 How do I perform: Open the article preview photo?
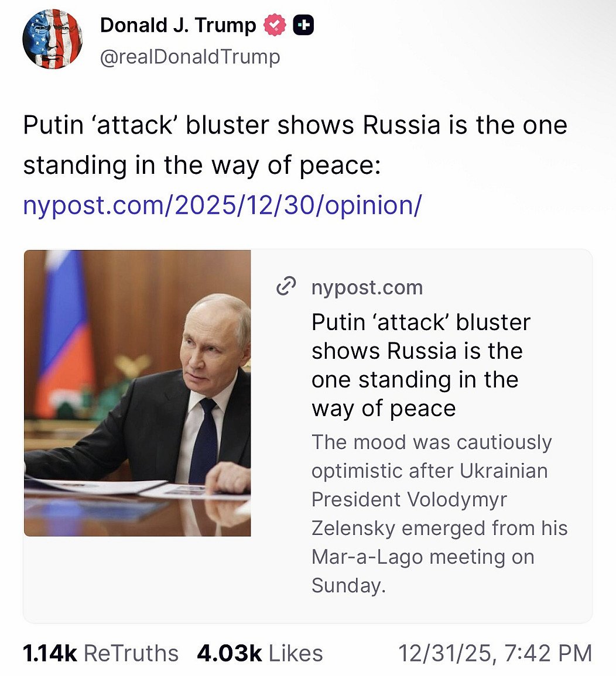137,393
